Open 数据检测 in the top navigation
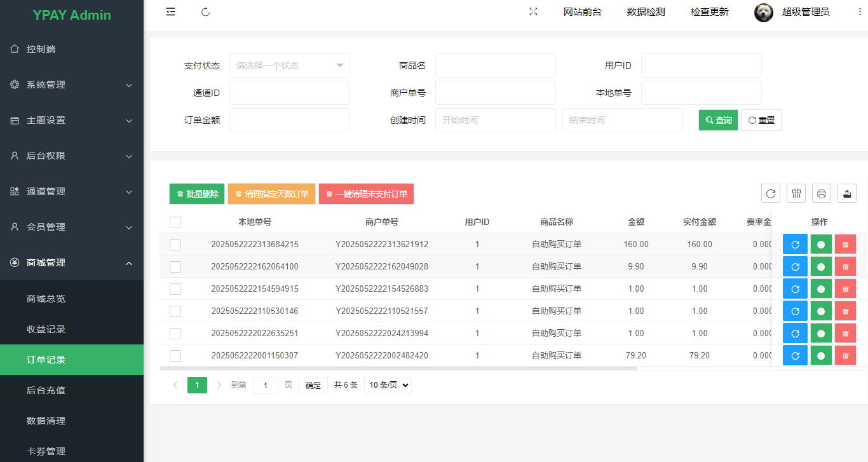 (x=645, y=11)
